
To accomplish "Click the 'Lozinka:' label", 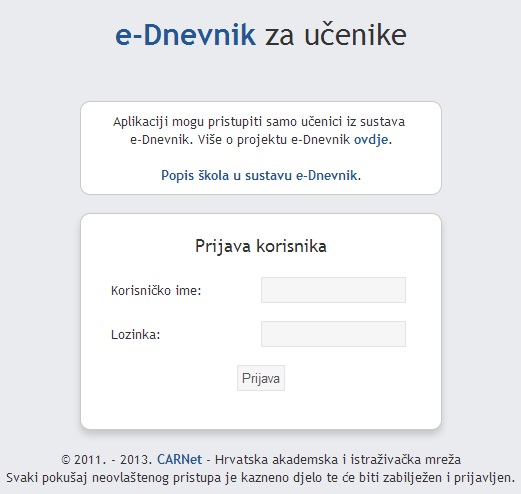I will point(136,334).
